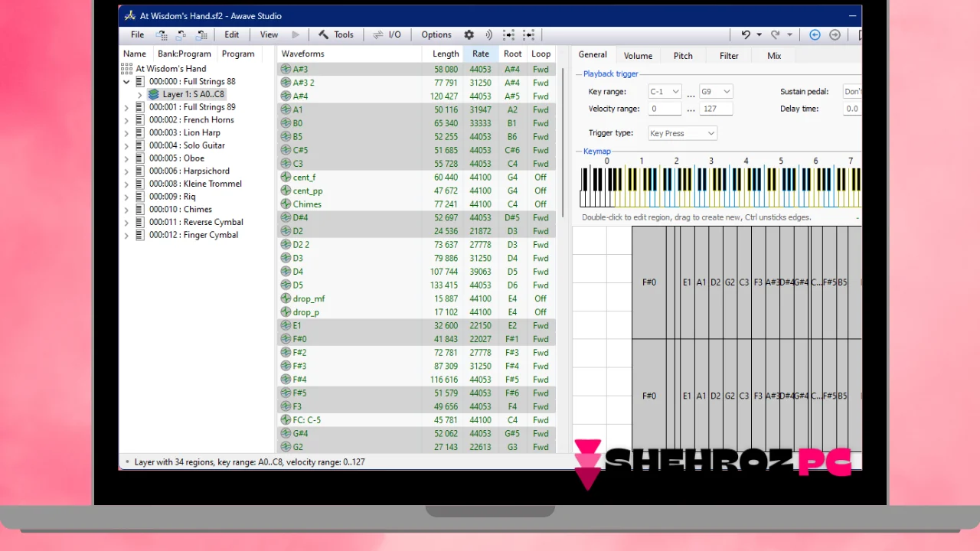Open the Sustain pedal dropdown
This screenshot has height=551, width=980.
[852, 91]
